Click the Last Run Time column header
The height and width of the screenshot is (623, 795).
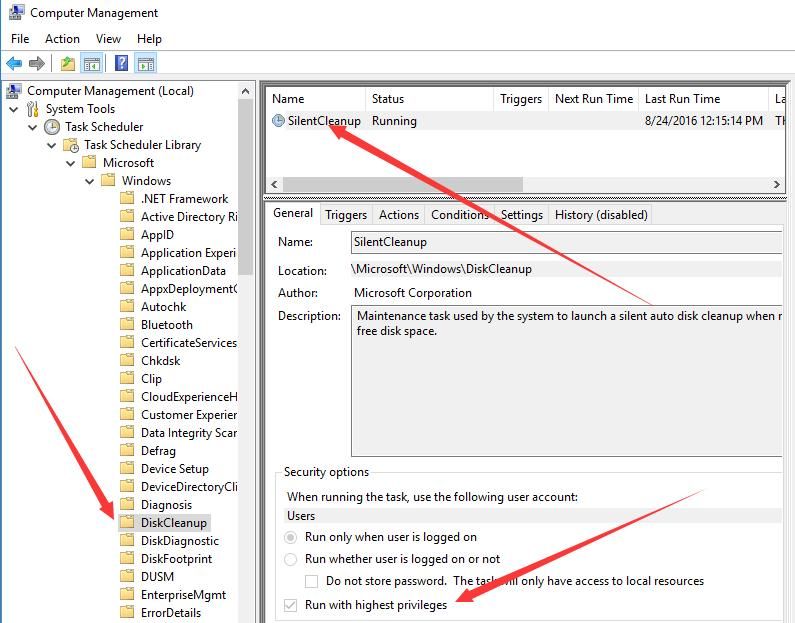pyautogui.click(x=704, y=99)
